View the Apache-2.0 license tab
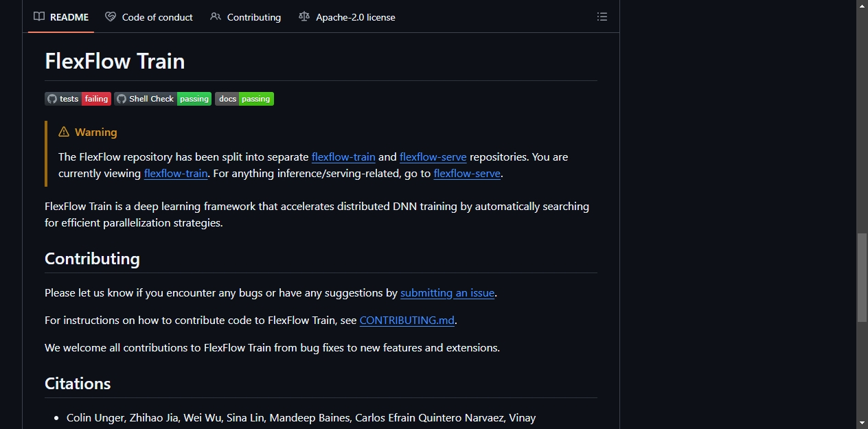The image size is (868, 429). (347, 16)
